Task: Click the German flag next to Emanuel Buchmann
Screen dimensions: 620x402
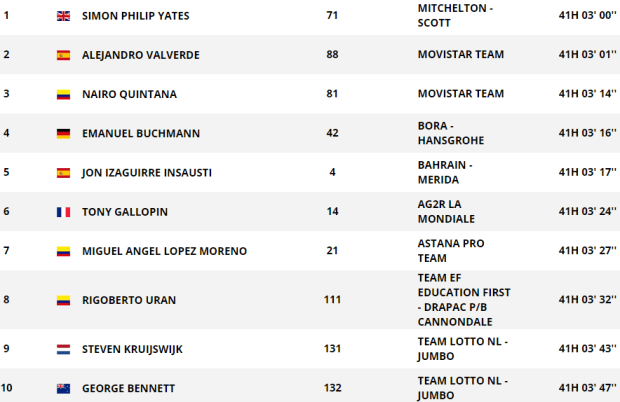Action: pos(64,133)
